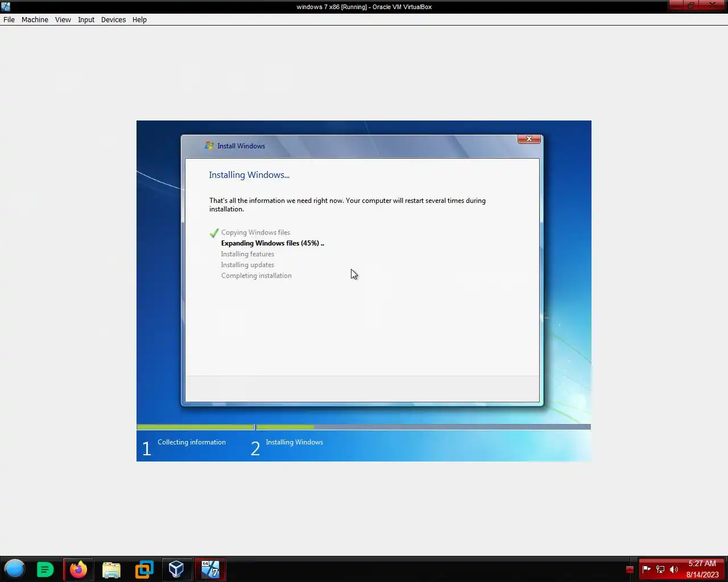The height and width of the screenshot is (582, 728).
Task: Click the 'Installing updates' step text
Action: pos(247,265)
